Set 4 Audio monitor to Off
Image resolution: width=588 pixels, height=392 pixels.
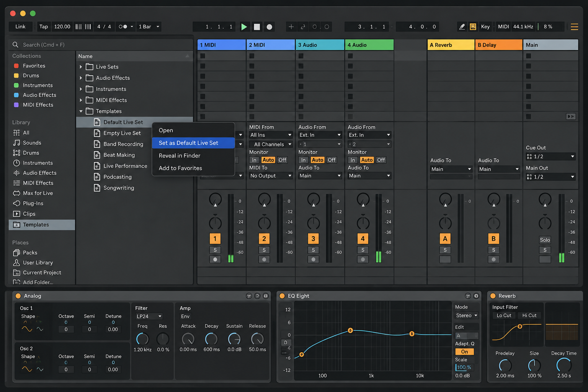(x=381, y=160)
